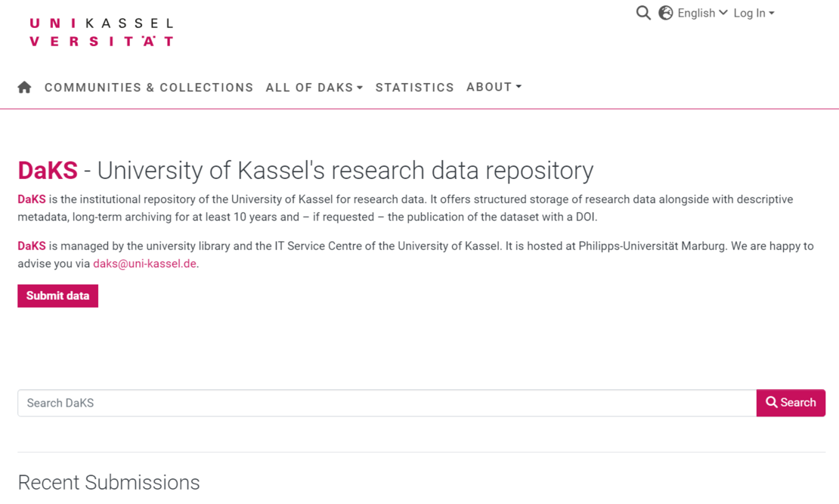Select the All of DaKS menu label
This screenshot has height=504, width=839.
[x=309, y=88]
